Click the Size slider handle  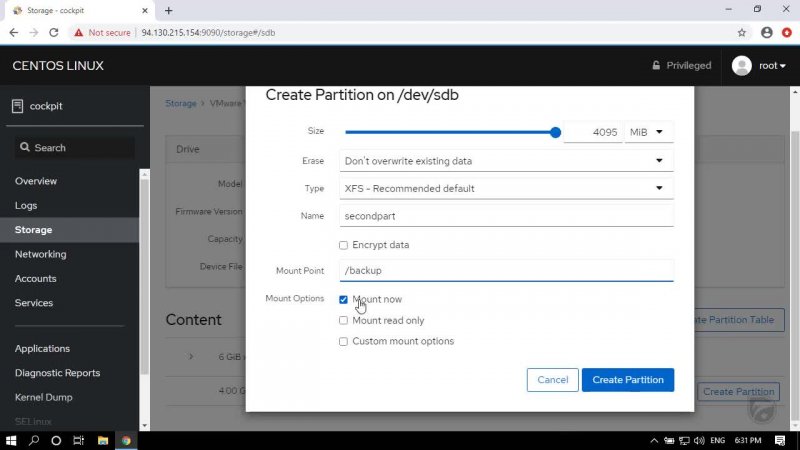click(555, 132)
